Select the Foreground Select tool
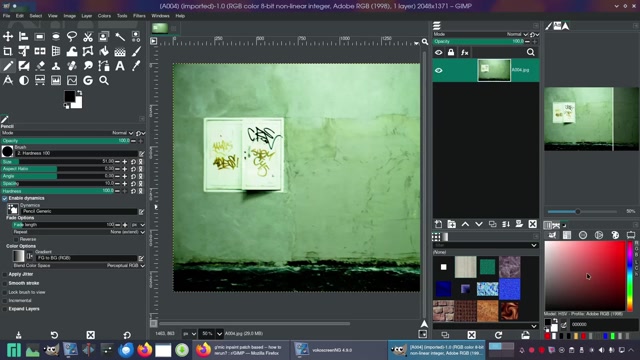Screen dimensions: 640x360 point(104,36)
